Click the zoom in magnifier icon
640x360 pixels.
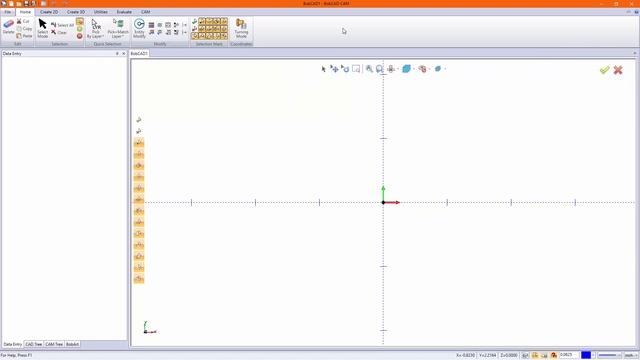click(x=369, y=69)
